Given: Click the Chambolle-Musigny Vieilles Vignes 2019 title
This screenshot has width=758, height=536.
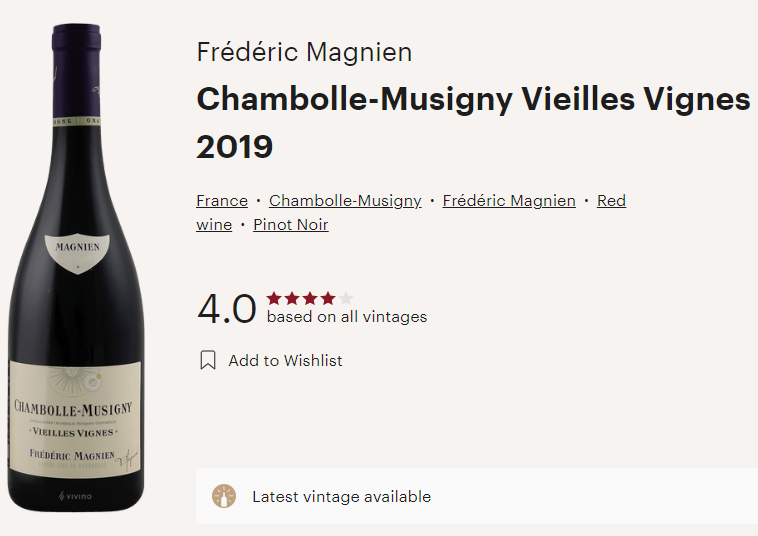Looking at the screenshot, I should (x=473, y=99).
